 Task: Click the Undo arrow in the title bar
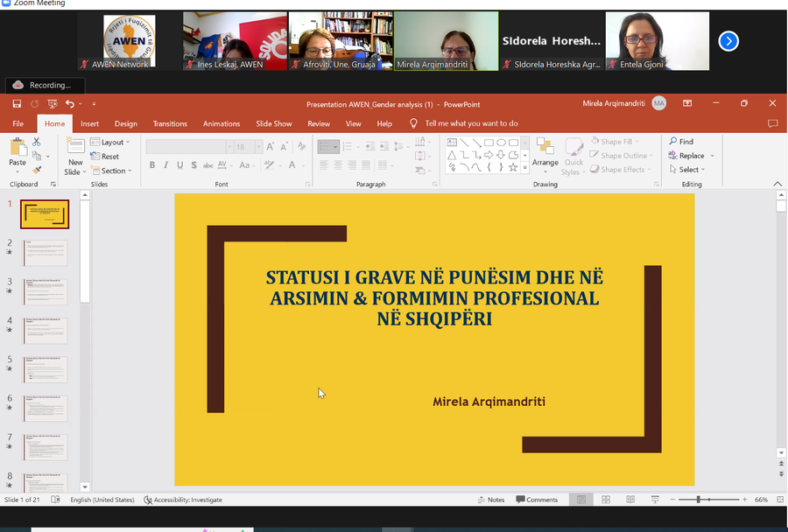pos(69,103)
